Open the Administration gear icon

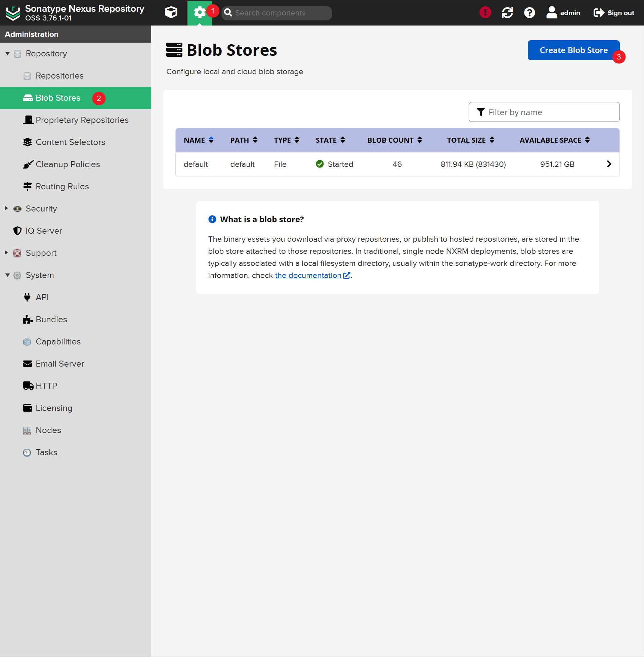[200, 12]
